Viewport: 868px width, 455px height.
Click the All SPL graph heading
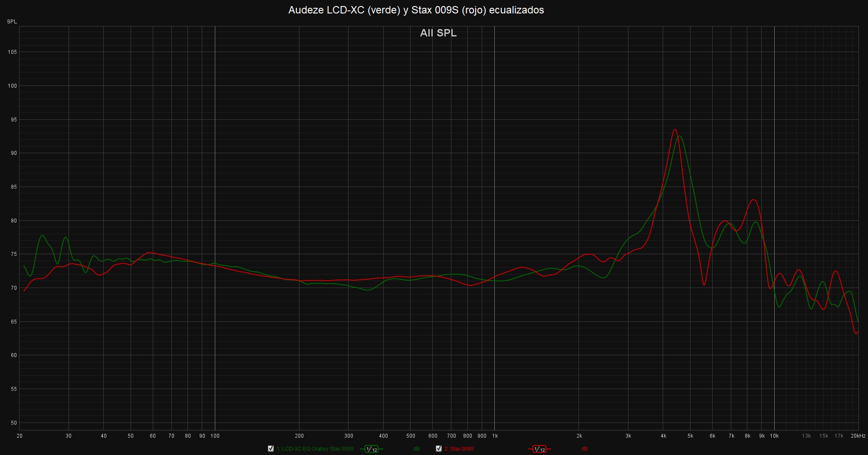(438, 33)
